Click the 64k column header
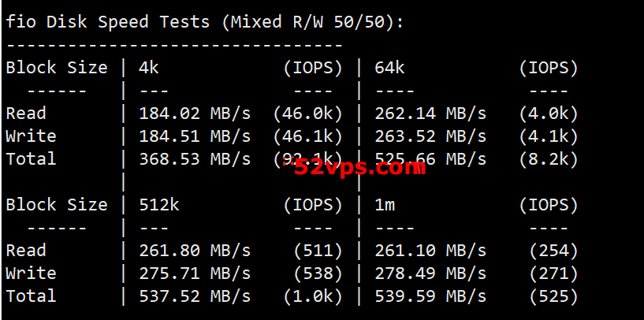 point(389,68)
